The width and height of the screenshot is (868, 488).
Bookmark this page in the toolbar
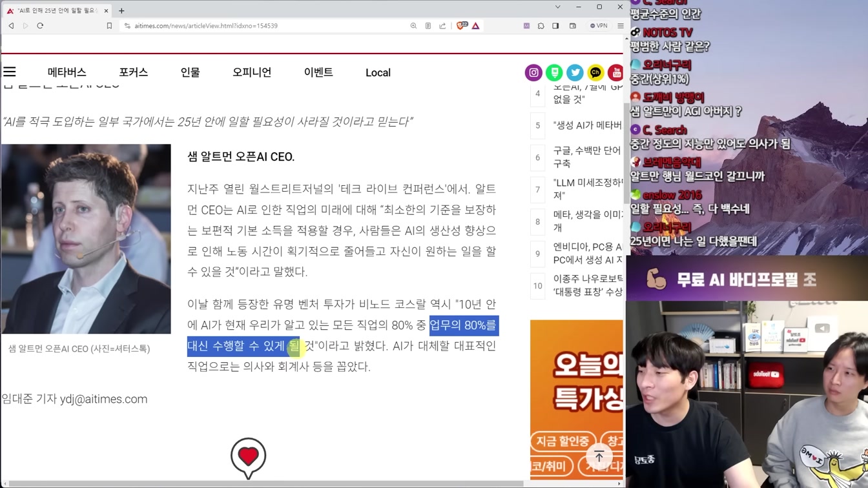pos(109,26)
